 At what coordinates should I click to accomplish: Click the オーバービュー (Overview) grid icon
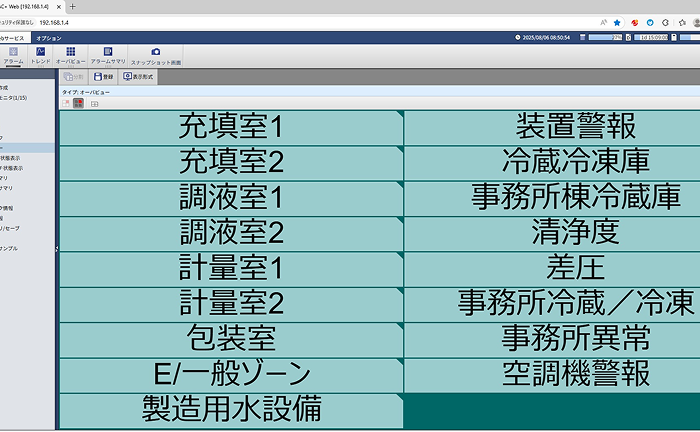(70, 54)
